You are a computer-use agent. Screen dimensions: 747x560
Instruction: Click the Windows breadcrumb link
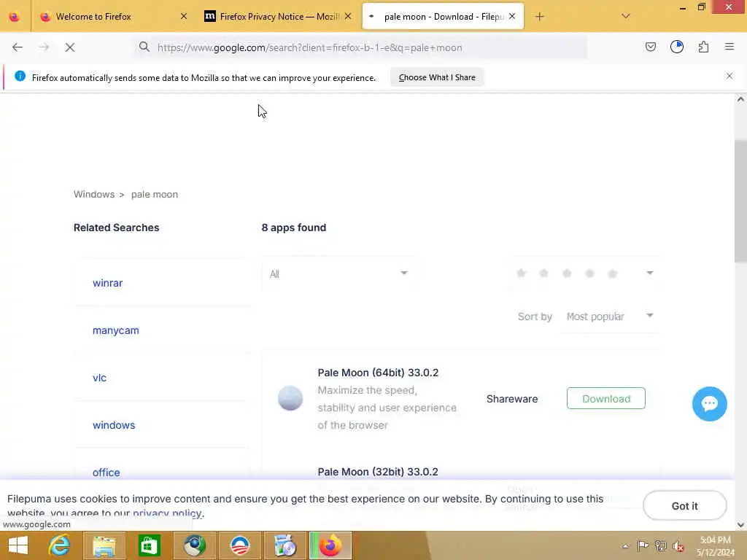tap(94, 194)
